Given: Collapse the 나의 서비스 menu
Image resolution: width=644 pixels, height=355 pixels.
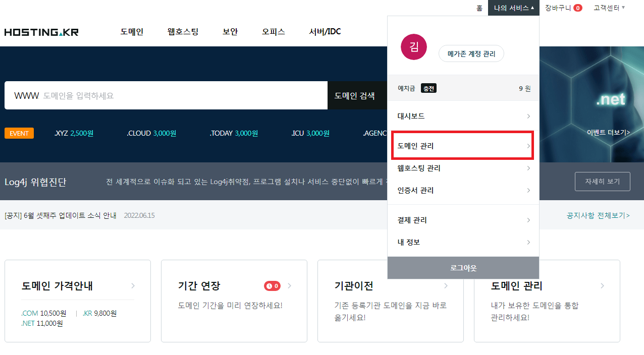Looking at the screenshot, I should click(x=513, y=8).
